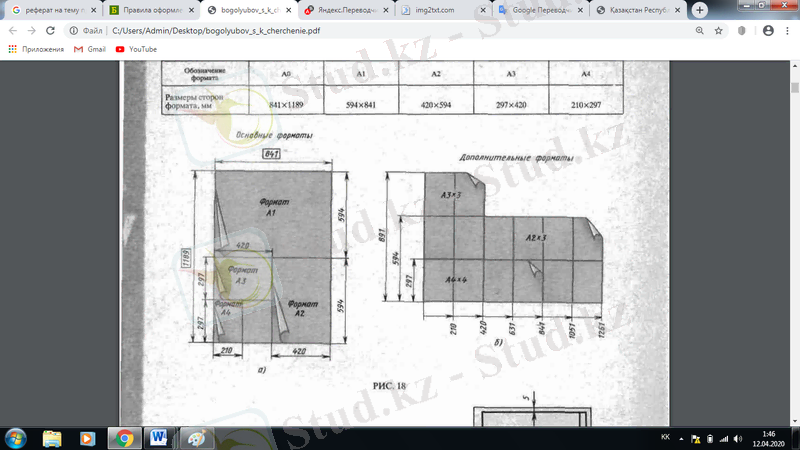The width and height of the screenshot is (800, 450).
Task: Close the Яндекс.Переводчик tab
Action: [386, 10]
